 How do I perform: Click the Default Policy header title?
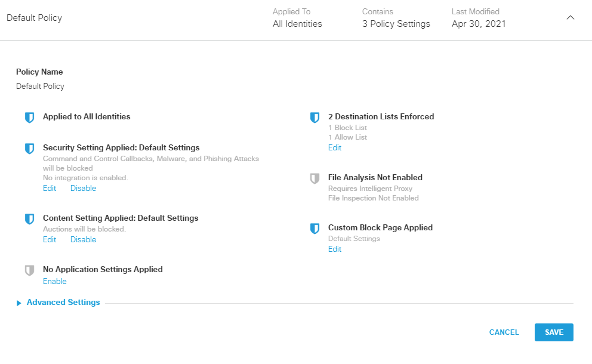coord(34,18)
